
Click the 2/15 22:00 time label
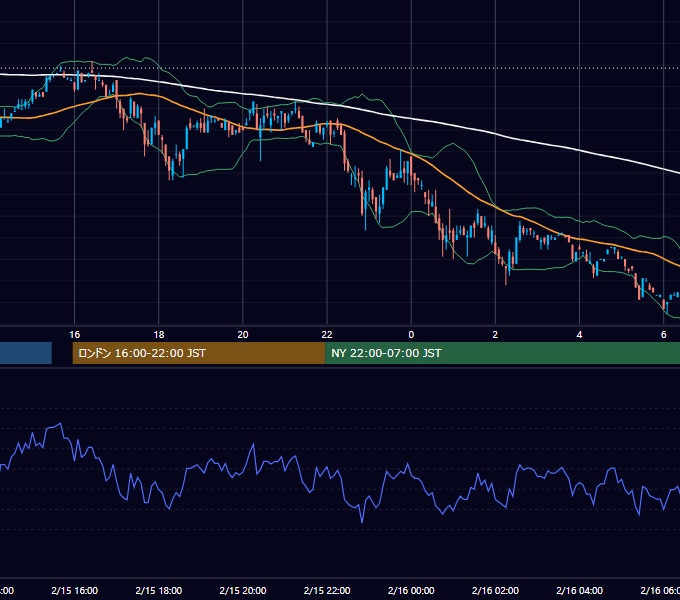327,590
